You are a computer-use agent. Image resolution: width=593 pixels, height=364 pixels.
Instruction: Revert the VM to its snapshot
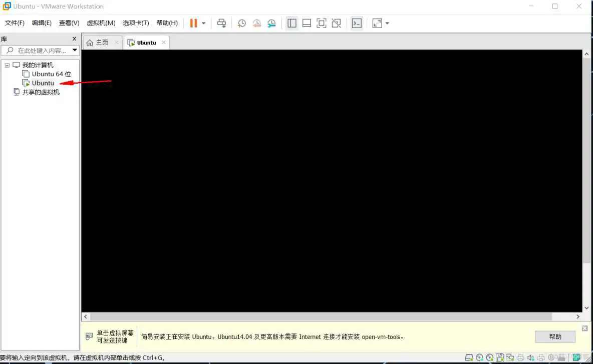coord(257,23)
